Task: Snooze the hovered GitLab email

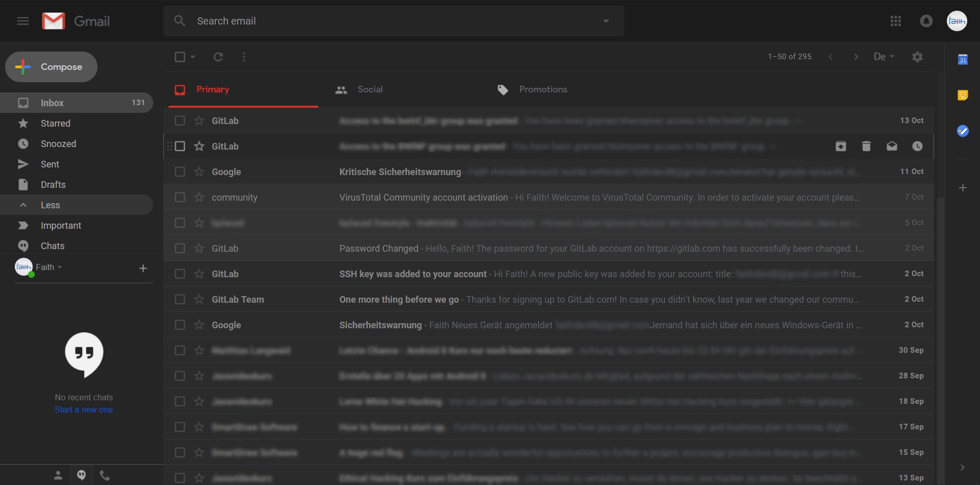Action: pos(917,147)
